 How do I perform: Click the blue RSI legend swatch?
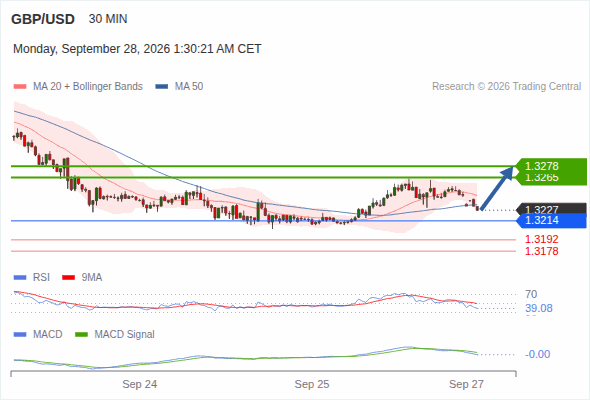[20, 278]
